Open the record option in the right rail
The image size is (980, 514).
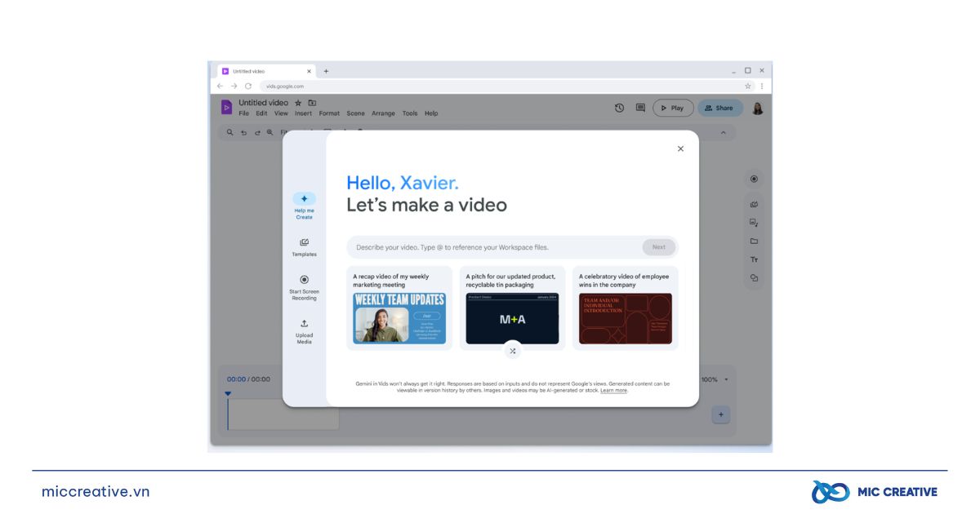point(754,179)
